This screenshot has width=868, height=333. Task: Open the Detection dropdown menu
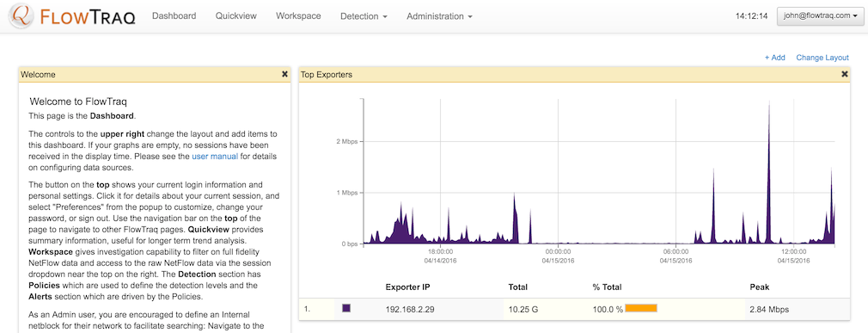[364, 16]
